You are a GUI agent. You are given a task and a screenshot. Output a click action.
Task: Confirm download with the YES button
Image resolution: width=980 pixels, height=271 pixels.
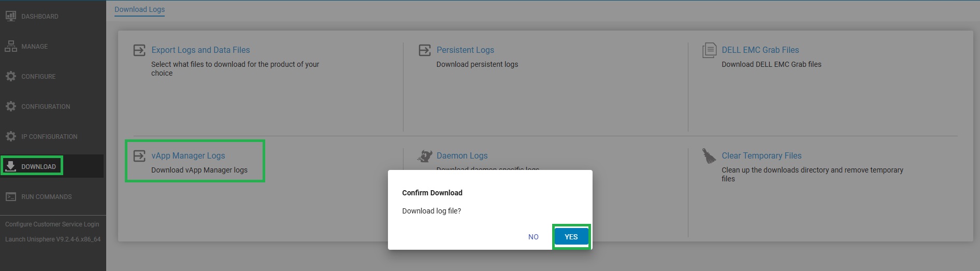click(571, 237)
